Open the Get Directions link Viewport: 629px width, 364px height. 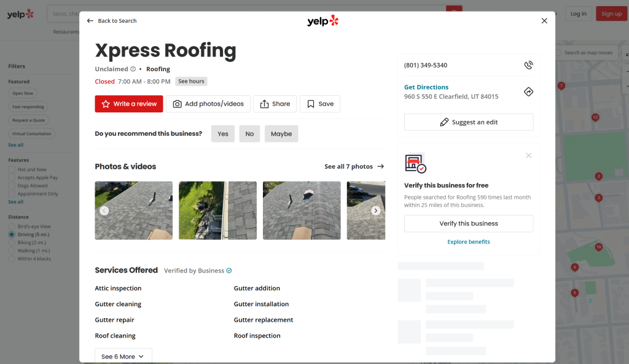[x=426, y=87]
